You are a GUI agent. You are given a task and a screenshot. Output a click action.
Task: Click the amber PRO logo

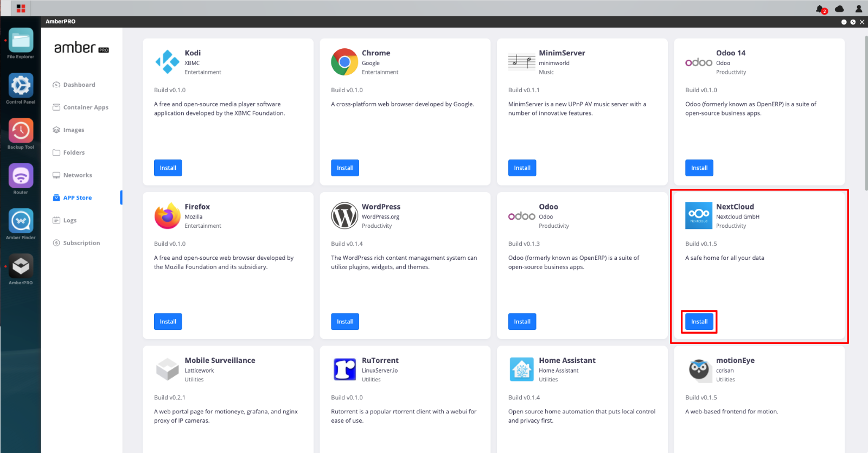pos(81,48)
